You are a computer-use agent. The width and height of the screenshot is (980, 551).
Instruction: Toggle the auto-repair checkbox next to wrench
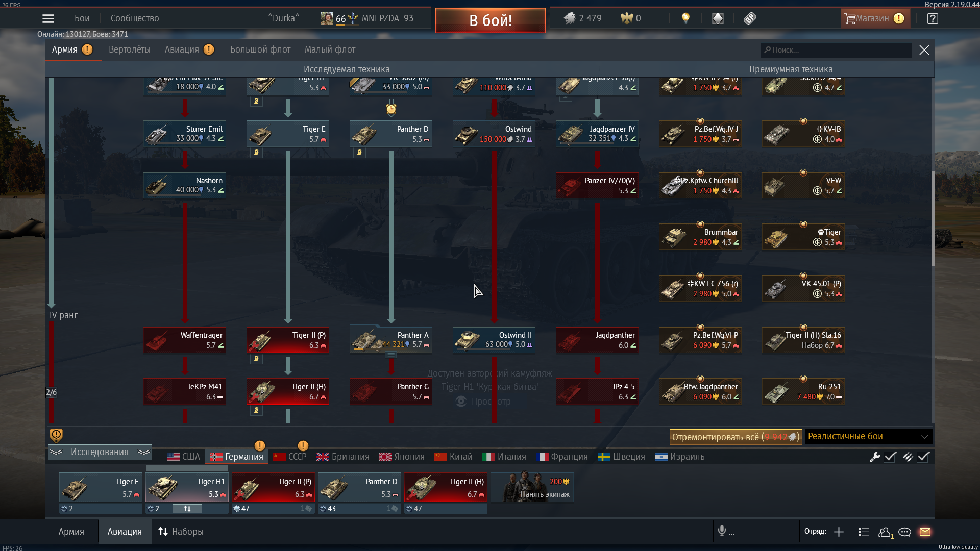890,457
